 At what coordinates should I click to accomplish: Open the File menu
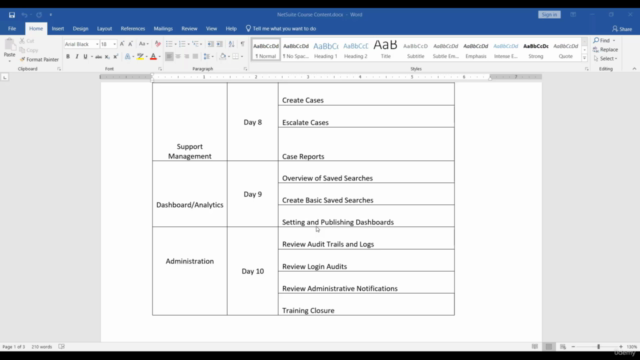[x=12, y=29]
